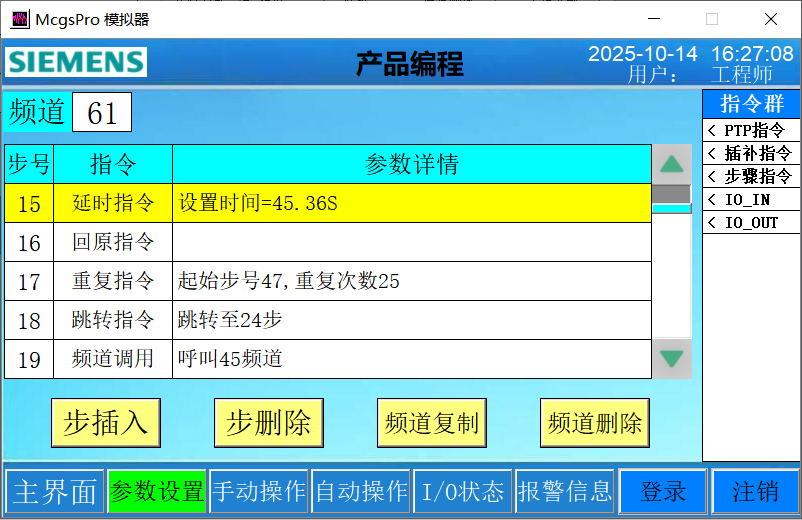Expand the 插补指令 group
Image resolution: width=802 pixels, height=520 pixels.
(x=751, y=153)
